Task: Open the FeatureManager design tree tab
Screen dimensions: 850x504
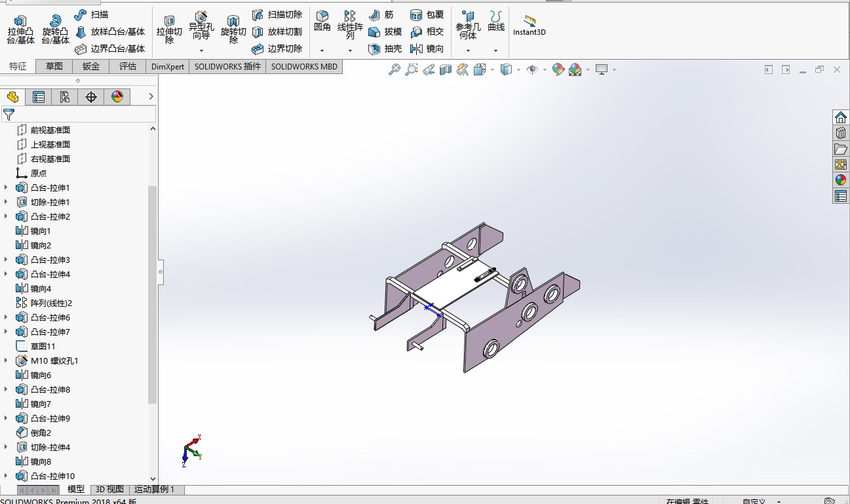Action: pyautogui.click(x=12, y=97)
